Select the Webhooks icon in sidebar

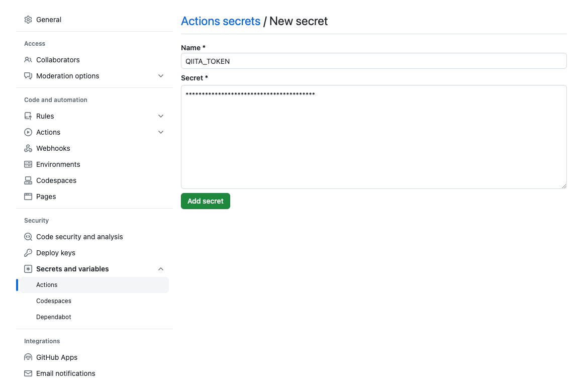[28, 148]
